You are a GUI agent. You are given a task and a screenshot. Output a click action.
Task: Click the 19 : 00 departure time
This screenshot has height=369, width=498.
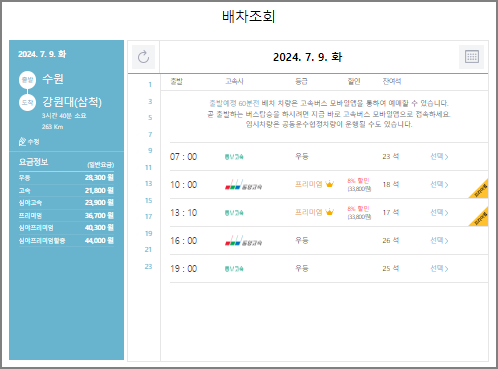coord(183,269)
